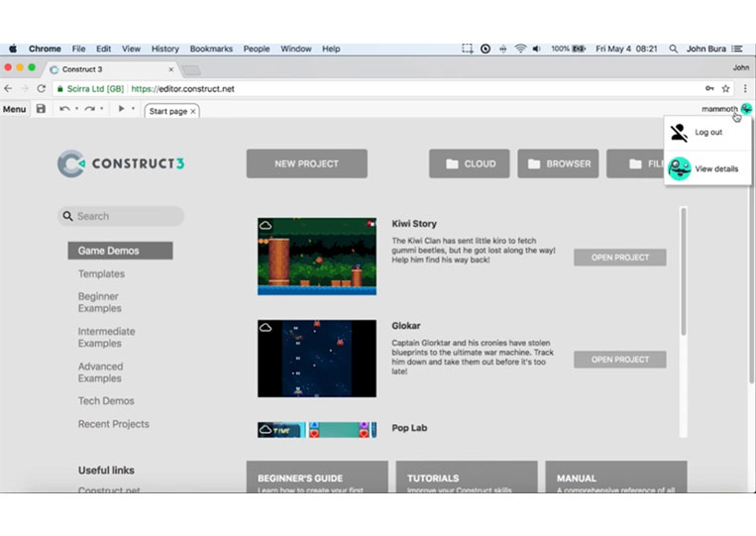Open the editor Menu
Viewport: 756px width, 536px height.
(x=15, y=109)
